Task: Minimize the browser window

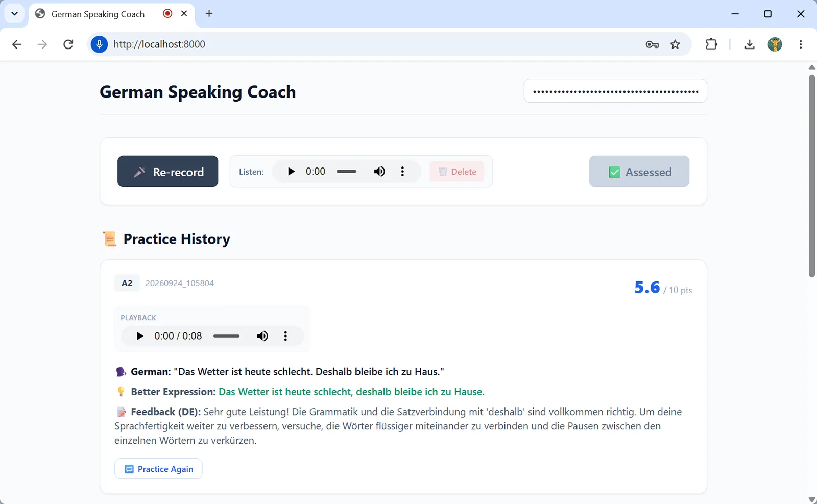Action: pyautogui.click(x=735, y=14)
